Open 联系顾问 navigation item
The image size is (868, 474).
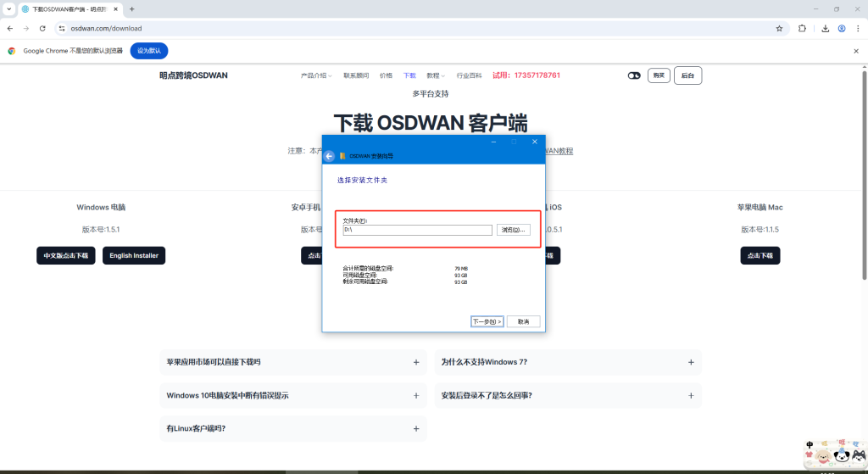click(356, 75)
